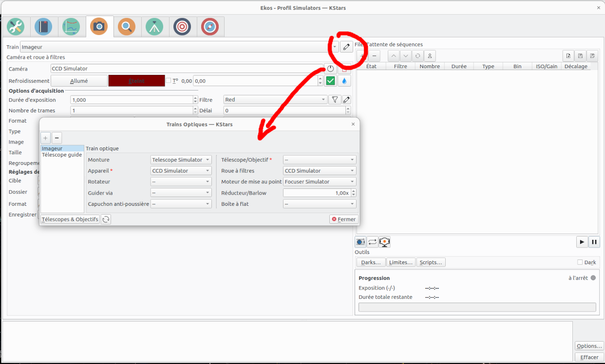Open the Scripts... manager

pyautogui.click(x=431, y=262)
